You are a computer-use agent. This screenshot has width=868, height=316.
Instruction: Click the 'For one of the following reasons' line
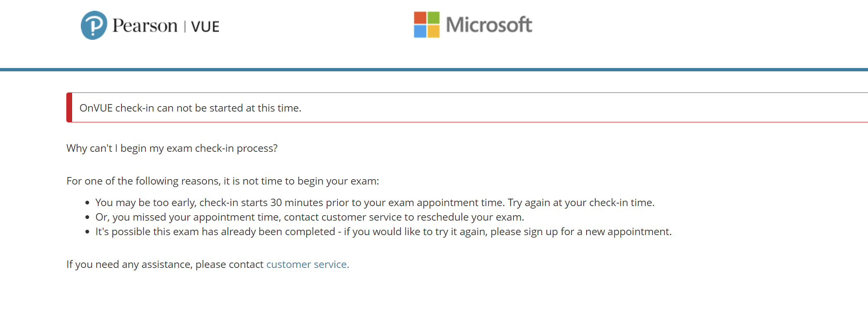pos(223,181)
